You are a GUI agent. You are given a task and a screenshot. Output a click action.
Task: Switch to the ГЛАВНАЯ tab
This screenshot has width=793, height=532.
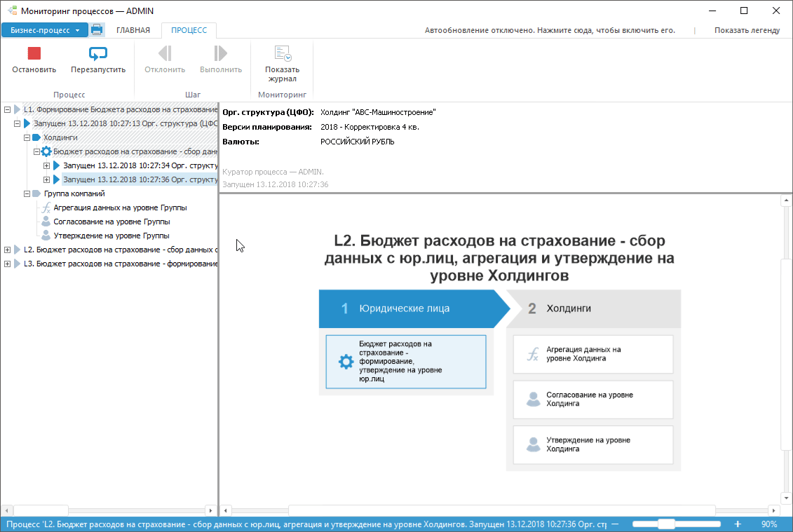coord(133,30)
